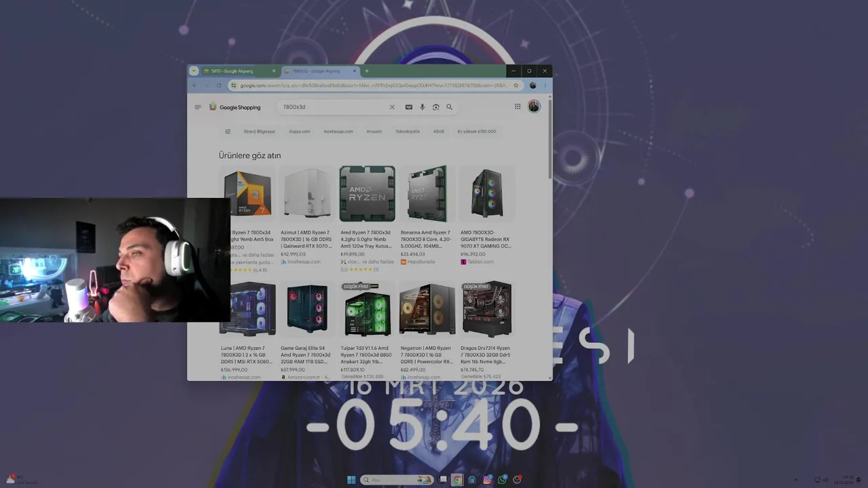Open 'Negatron | AMD Ryzen 7 7800X3D' title
Viewport: 868px width, 488px height.
[426, 355]
